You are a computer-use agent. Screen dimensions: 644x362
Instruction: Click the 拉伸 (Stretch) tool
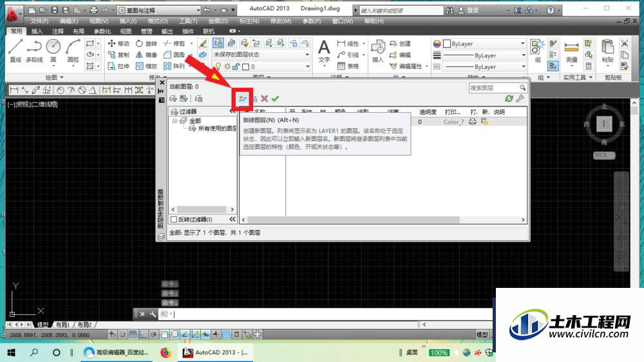click(118, 66)
